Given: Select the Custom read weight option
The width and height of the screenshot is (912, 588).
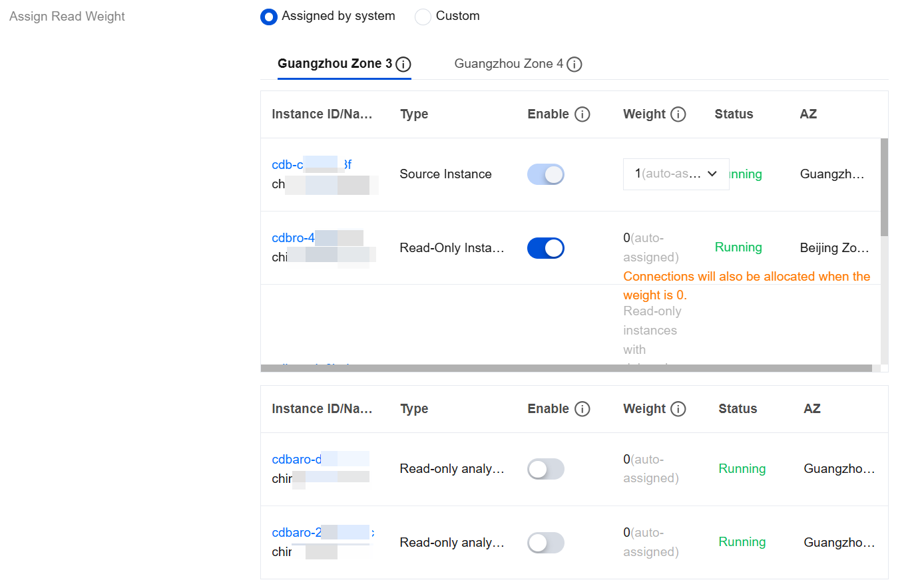Looking at the screenshot, I should click(x=423, y=17).
